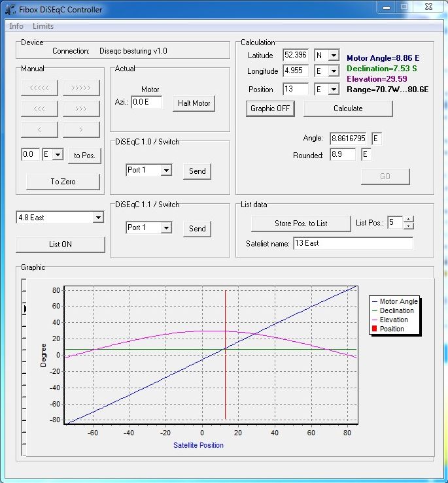Screen dimensions: 448x483
Task: Click the red Position swatch in legend
Action: (x=374, y=329)
